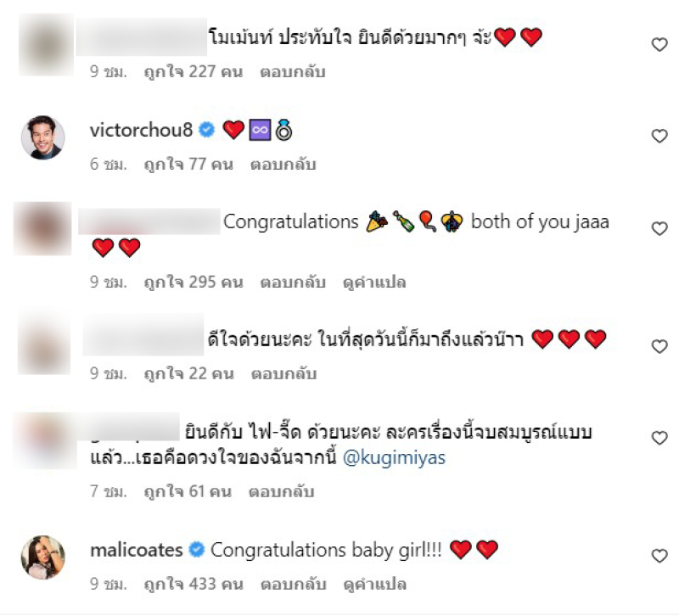679x616 pixels.
Task: Open the victorchou8 username link
Action: click(141, 130)
